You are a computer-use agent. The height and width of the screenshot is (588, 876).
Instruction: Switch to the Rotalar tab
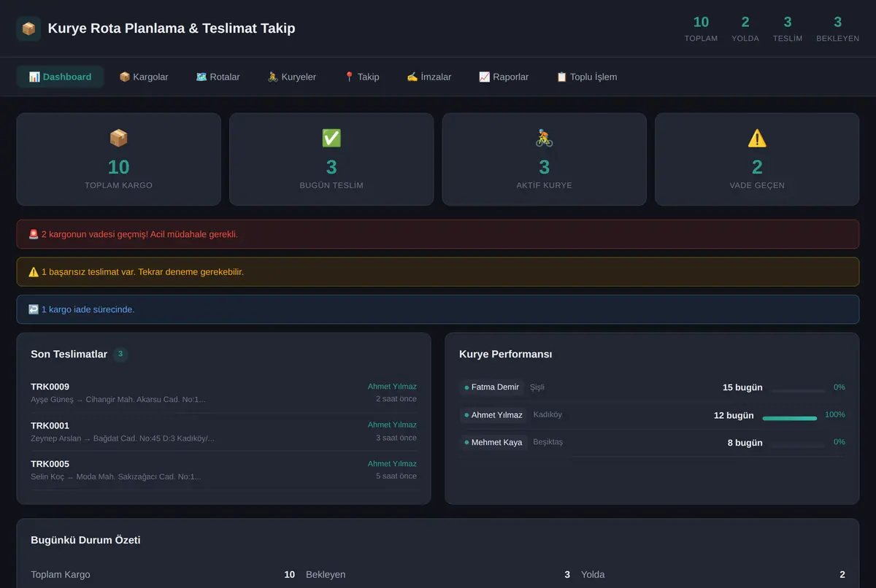[218, 77]
